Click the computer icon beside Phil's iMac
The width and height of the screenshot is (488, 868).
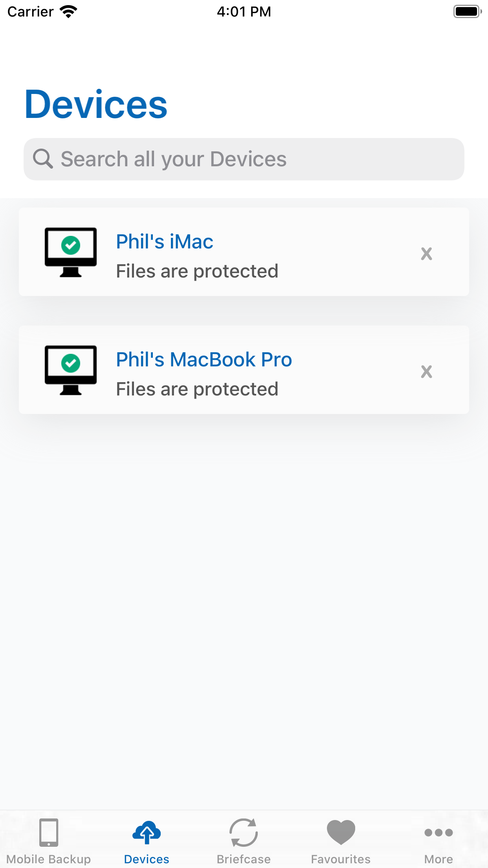(x=71, y=252)
